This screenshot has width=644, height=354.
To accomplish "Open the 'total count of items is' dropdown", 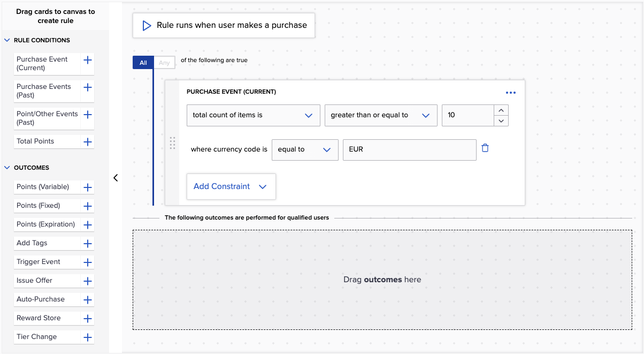I will (253, 115).
